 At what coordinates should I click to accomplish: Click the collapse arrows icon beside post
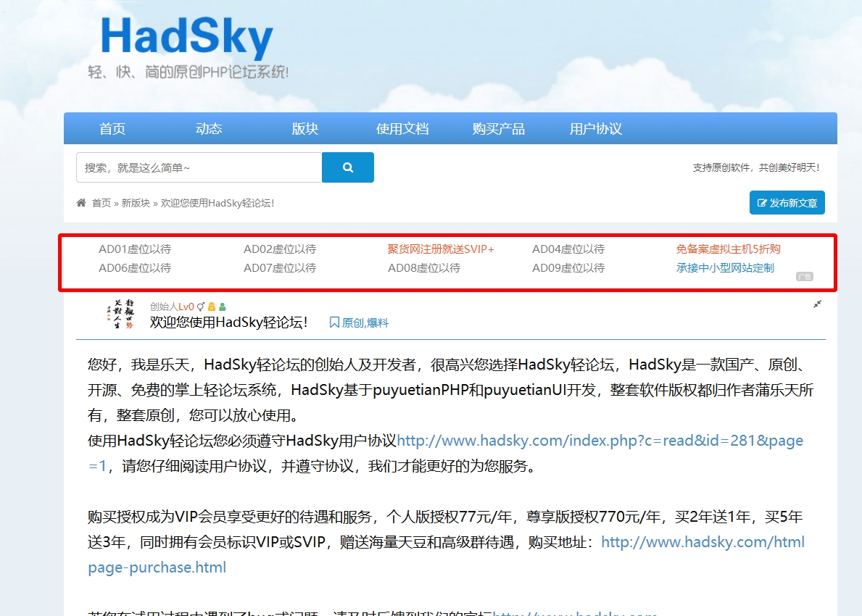pyautogui.click(x=818, y=304)
